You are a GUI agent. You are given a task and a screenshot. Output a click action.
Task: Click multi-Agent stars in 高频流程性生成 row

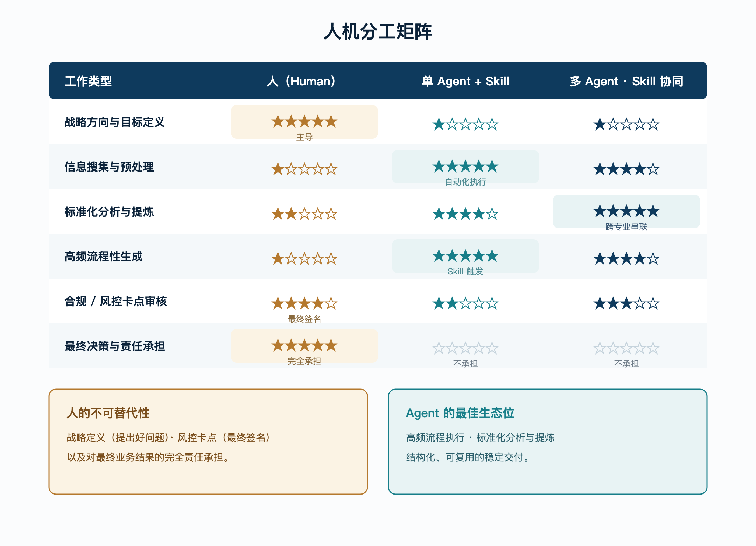tap(626, 259)
